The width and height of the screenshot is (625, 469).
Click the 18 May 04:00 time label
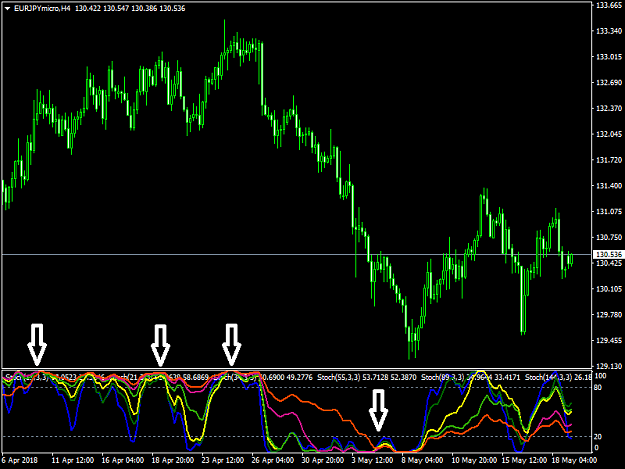[x=574, y=460]
